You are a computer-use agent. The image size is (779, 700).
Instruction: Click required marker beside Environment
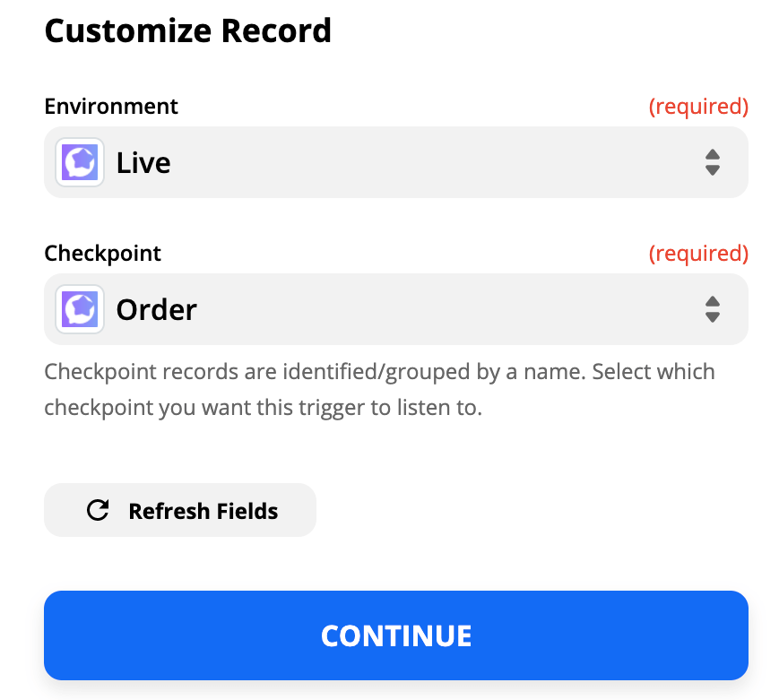(x=698, y=107)
